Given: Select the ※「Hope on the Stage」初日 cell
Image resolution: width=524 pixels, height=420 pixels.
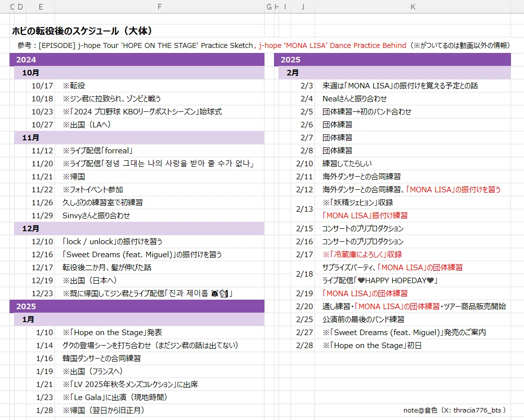Looking at the screenshot, I should click(x=412, y=345).
